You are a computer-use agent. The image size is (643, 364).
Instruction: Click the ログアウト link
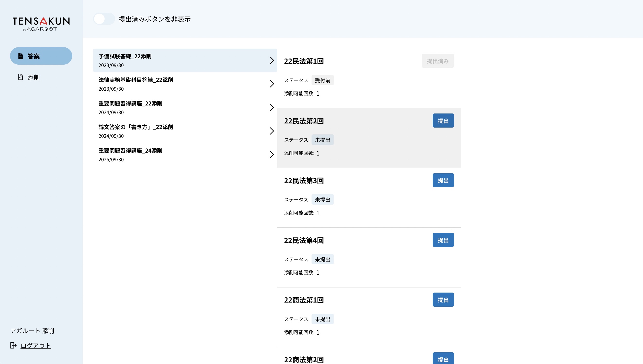coord(36,346)
